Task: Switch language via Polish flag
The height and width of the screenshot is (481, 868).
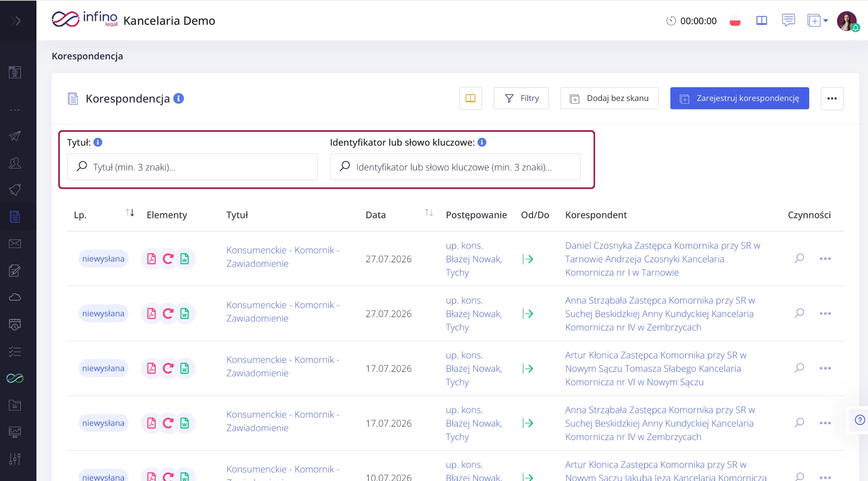Action: point(735,21)
